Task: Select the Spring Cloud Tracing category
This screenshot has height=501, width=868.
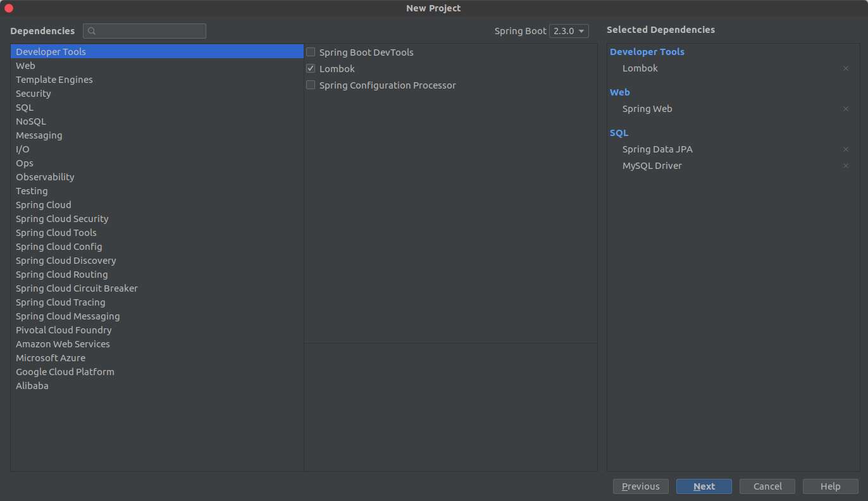Action: pyautogui.click(x=157, y=302)
